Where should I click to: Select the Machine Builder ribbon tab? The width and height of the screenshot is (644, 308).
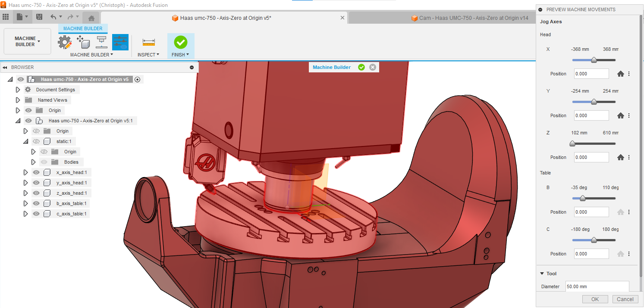tap(83, 28)
